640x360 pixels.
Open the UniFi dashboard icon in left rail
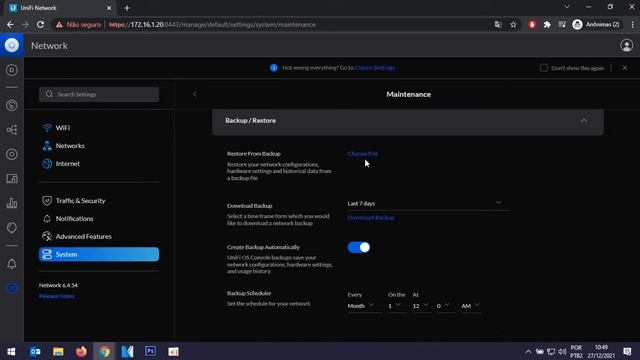tap(12, 70)
